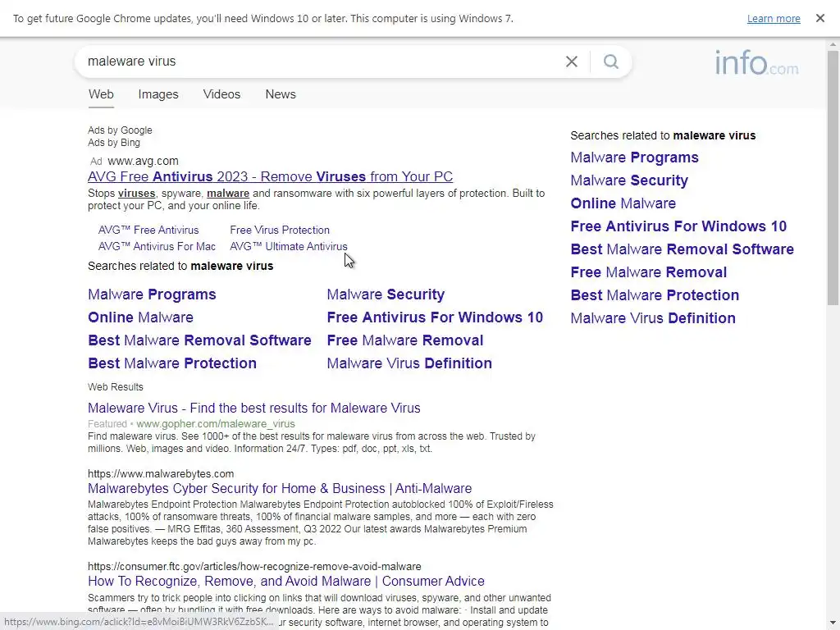Click into the 'maleware virus' search field
This screenshot has width=840, height=630.
pyautogui.click(x=322, y=62)
